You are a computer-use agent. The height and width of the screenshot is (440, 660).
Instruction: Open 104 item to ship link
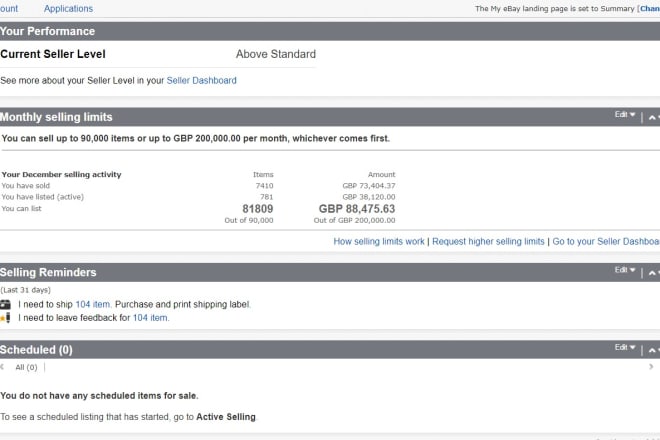tap(93, 304)
